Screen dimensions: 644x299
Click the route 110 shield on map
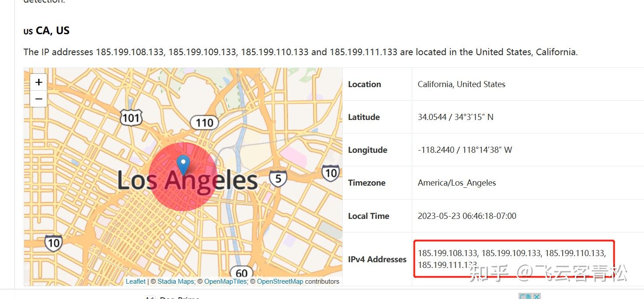[205, 123]
